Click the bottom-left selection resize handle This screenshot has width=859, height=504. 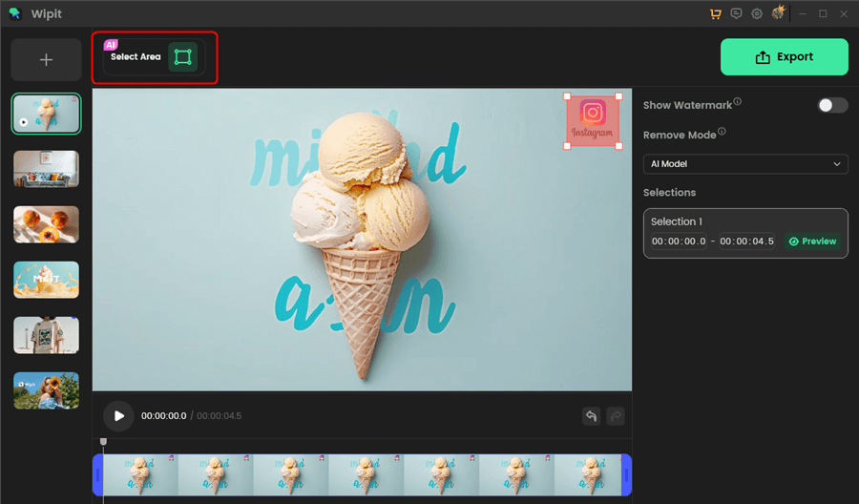567,146
